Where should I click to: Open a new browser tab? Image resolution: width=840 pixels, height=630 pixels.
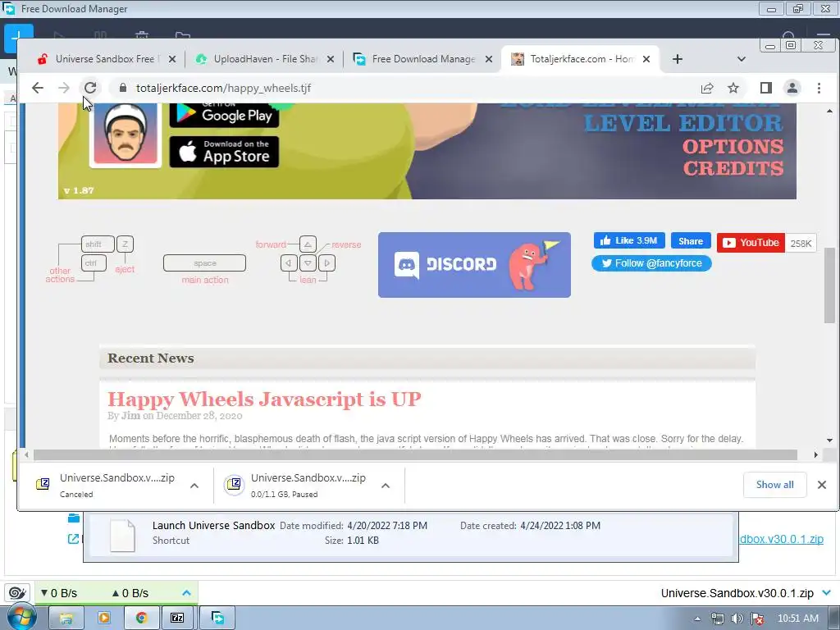677,59
